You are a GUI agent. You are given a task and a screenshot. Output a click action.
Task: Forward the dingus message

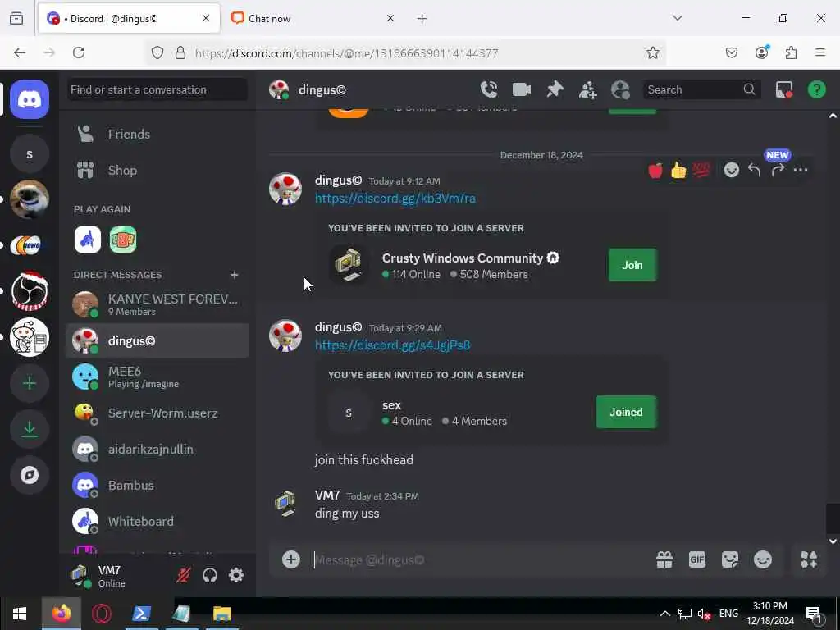tap(778, 171)
